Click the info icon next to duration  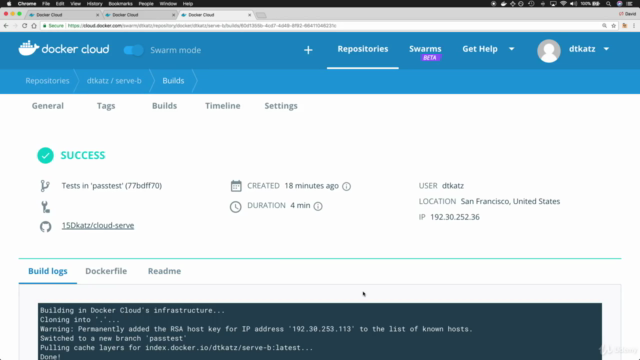[318, 206]
